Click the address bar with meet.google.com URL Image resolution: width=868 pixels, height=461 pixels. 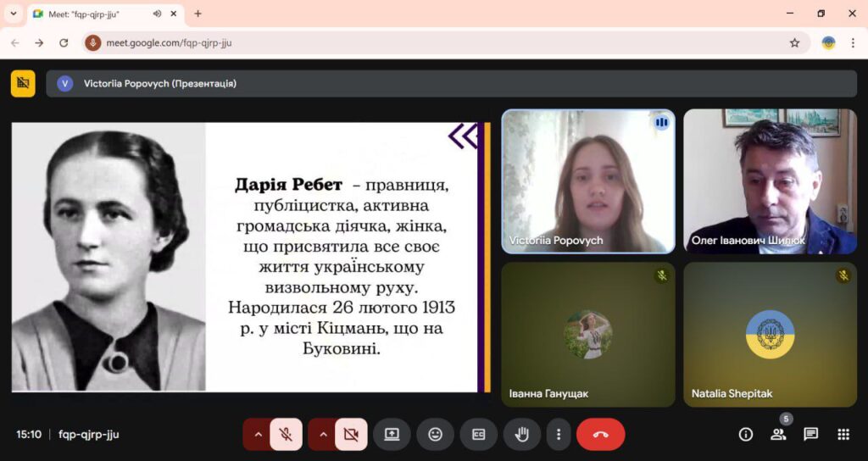pyautogui.click(x=424, y=43)
